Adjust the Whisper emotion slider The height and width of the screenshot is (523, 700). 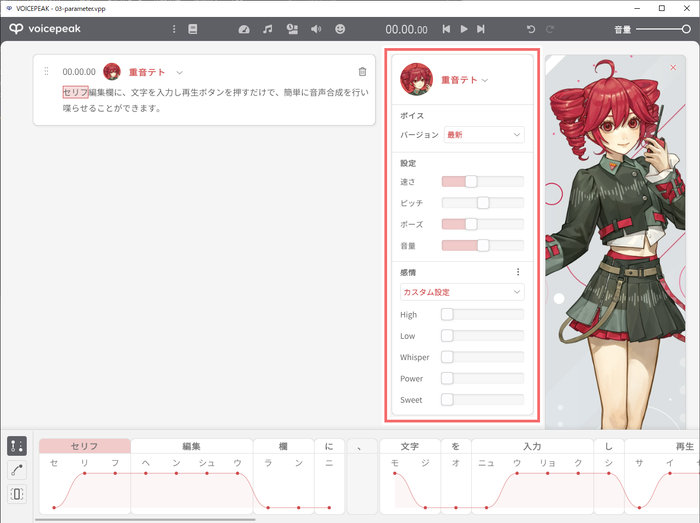tap(483, 357)
